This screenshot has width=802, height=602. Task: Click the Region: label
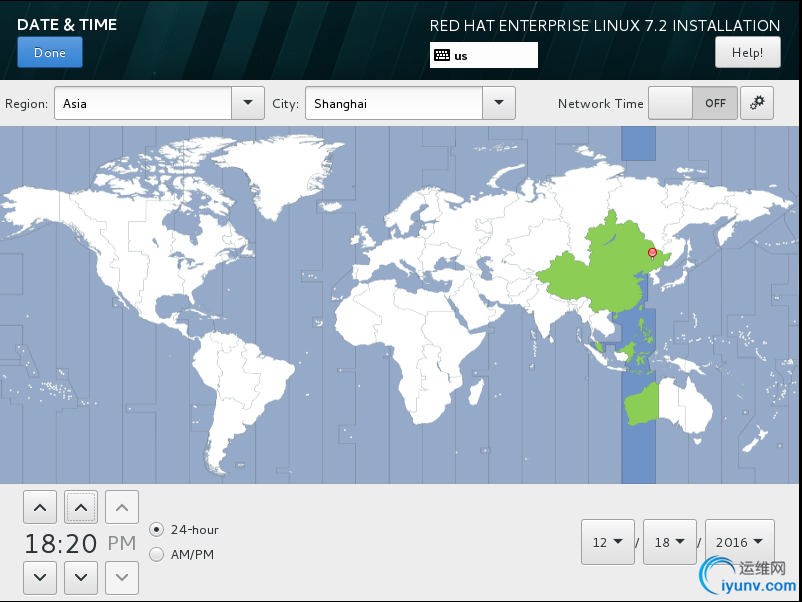(x=26, y=104)
